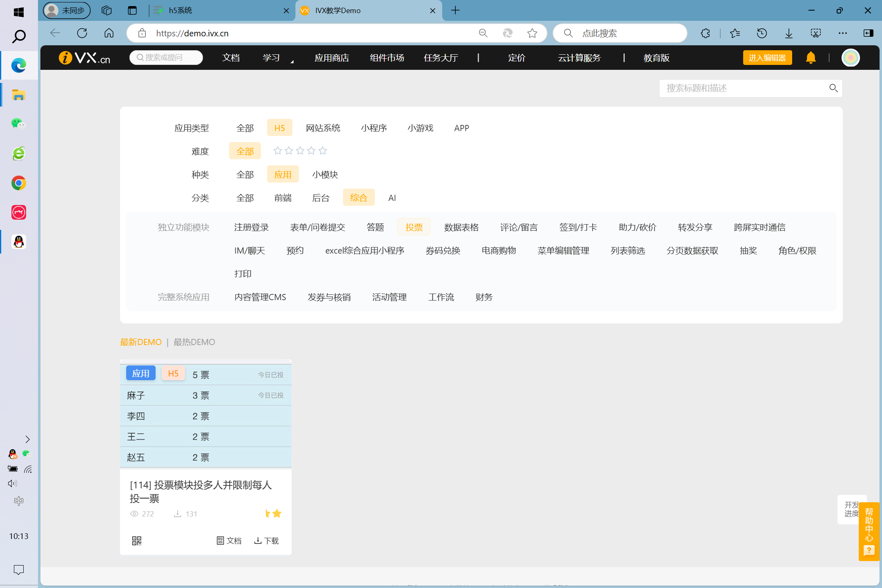Open the Windows notification center icon

coord(19,569)
